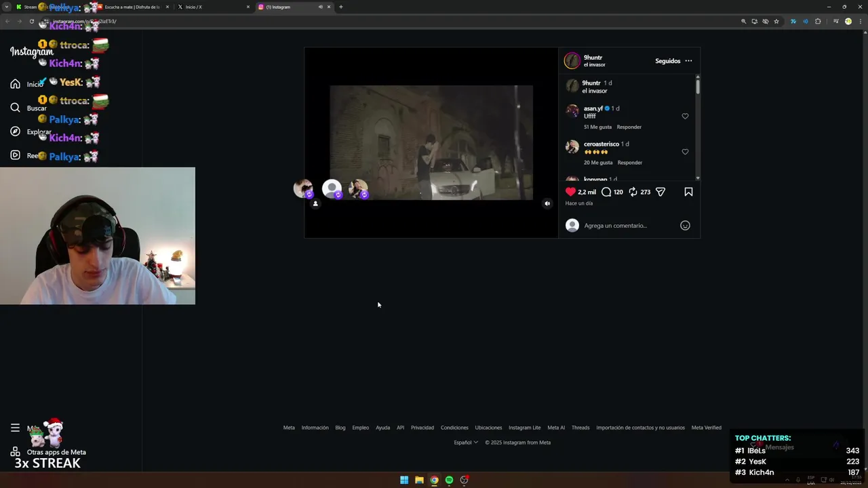Open the hamburger menu in the sidebar
The height and width of the screenshot is (488, 868).
15,428
